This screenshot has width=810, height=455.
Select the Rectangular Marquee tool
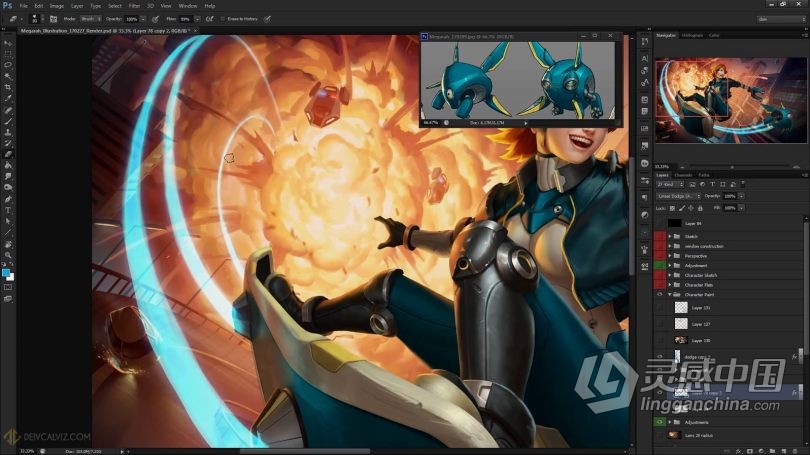tap(8, 54)
